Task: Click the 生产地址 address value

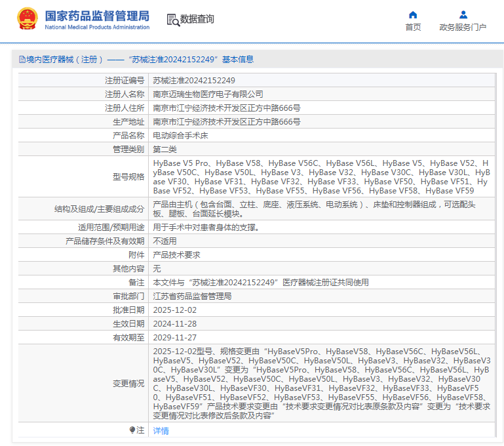Action: click(x=227, y=122)
